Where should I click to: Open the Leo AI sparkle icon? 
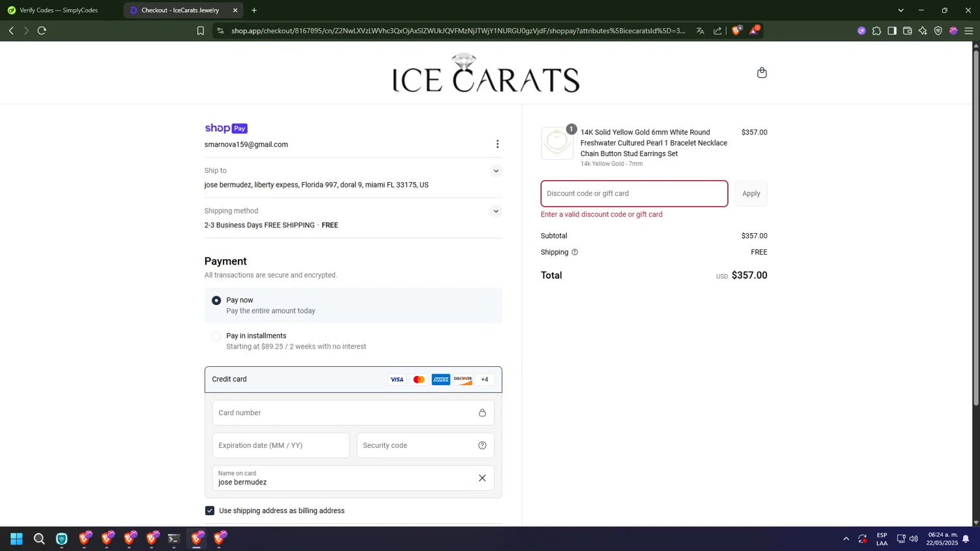[x=923, y=31]
